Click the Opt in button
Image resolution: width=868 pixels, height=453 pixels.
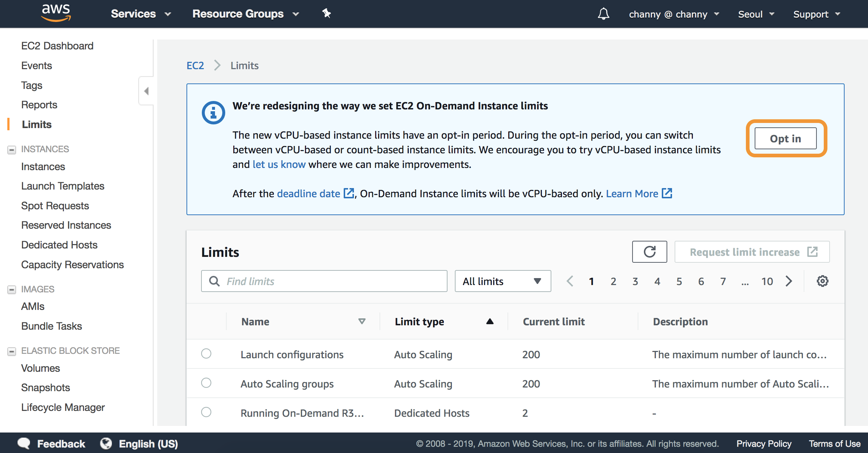[785, 138]
